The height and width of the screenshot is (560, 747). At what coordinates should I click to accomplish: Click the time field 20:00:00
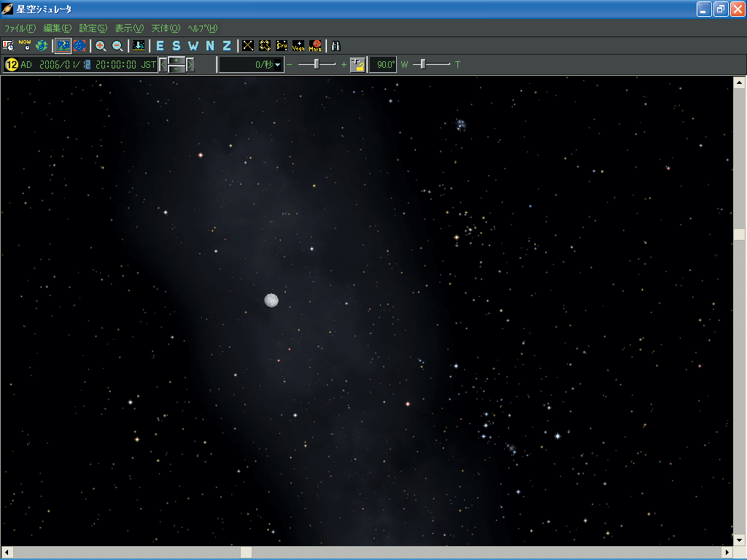pos(116,65)
